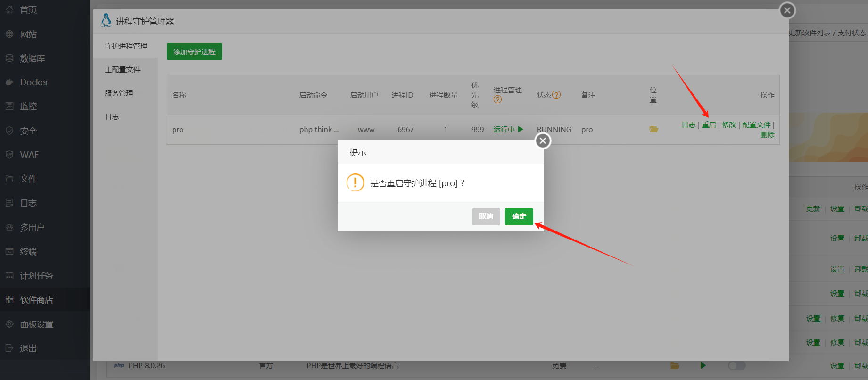Close the 进程守护管理器 window
The height and width of the screenshot is (380, 868).
coord(787,10)
